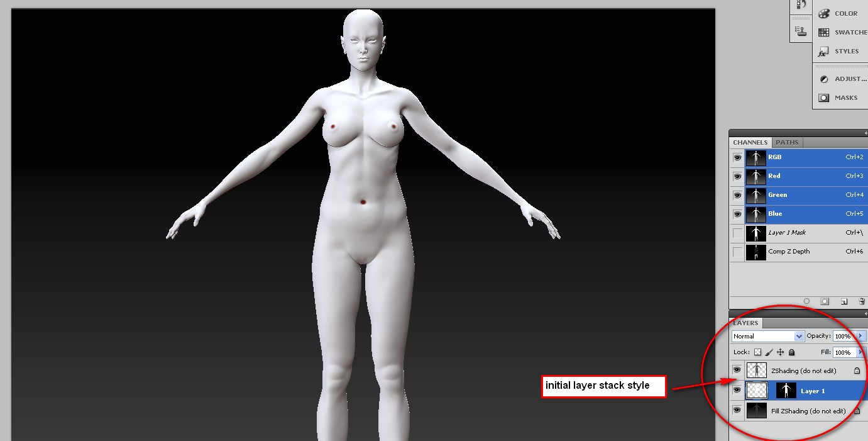Open the History panel icon

pos(801,4)
